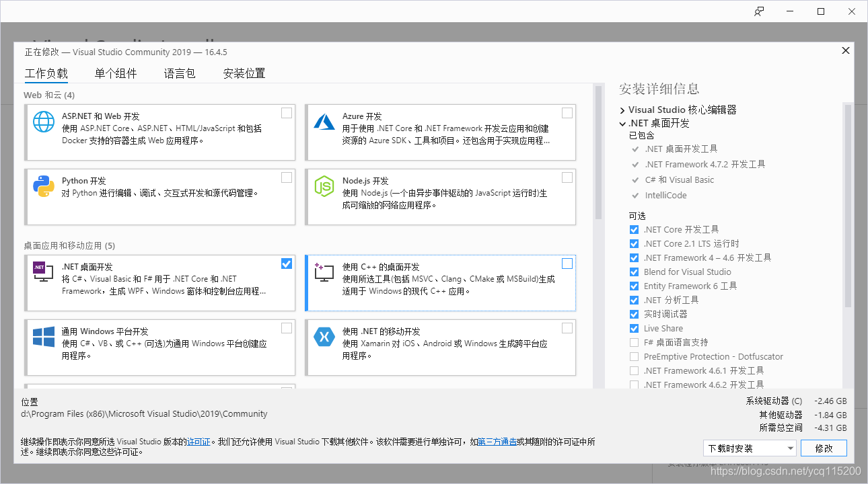The height and width of the screenshot is (484, 868).
Task: Enable .NET Framework 4.6.1 开发工具
Action: (634, 370)
